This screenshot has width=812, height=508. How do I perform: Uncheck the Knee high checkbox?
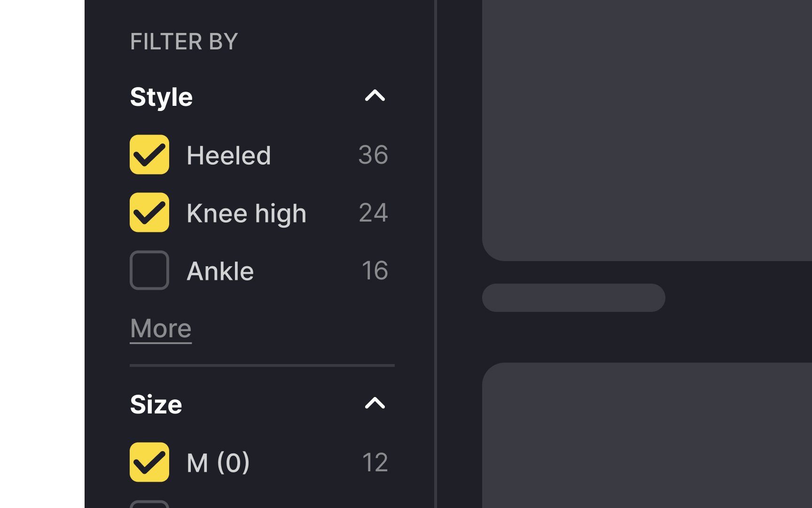pyautogui.click(x=149, y=212)
